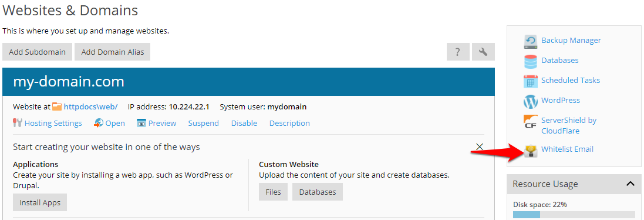
Task: Click Add Subdomain button
Action: pos(38,52)
